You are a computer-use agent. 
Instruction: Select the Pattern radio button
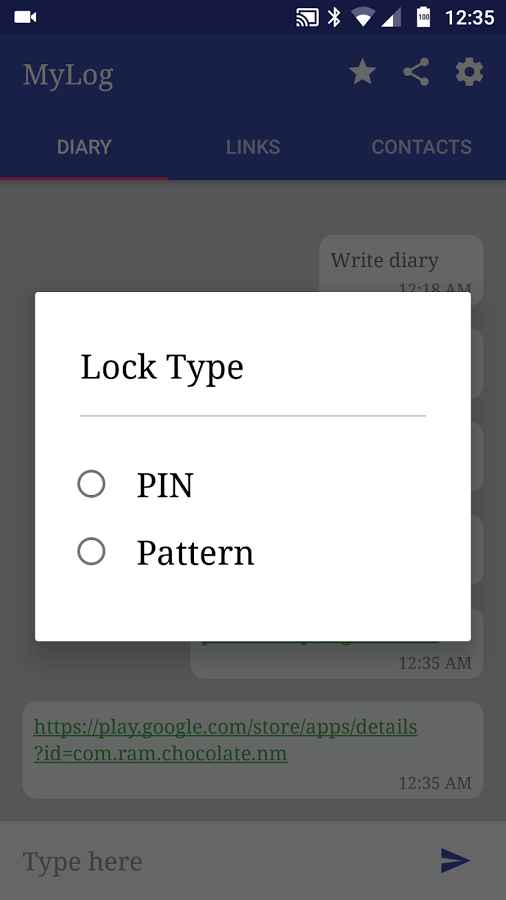[x=91, y=552]
